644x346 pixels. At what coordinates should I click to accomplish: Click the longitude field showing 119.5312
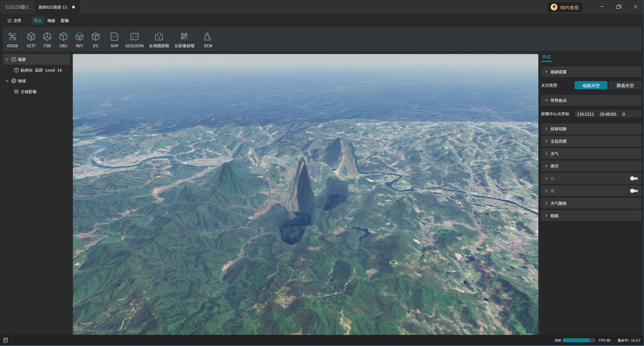(x=585, y=114)
